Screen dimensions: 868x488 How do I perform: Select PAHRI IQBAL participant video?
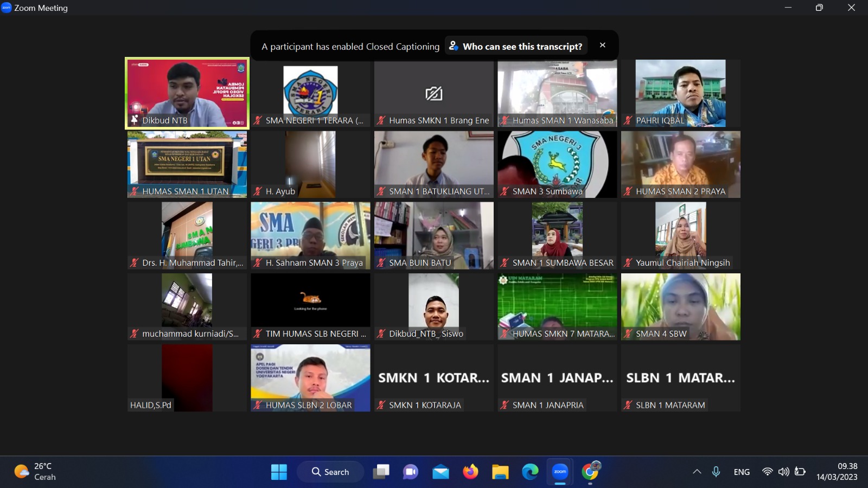[681, 93]
